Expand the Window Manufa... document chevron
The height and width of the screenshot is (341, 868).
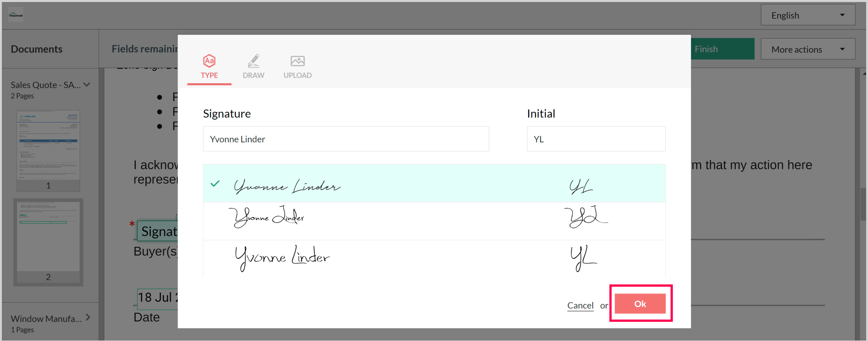pos(88,317)
